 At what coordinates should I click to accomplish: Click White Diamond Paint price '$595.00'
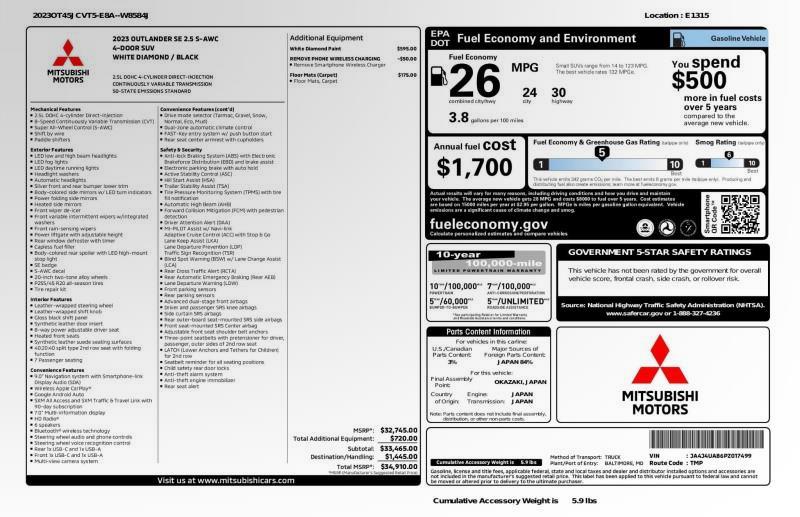[x=407, y=49]
